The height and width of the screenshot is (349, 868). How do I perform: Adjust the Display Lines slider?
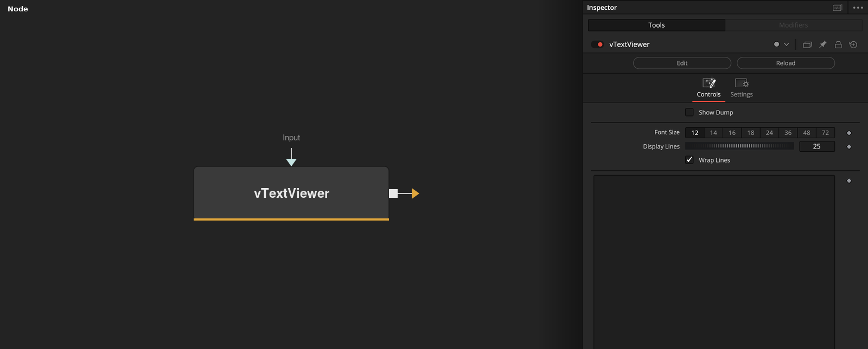pos(739,146)
